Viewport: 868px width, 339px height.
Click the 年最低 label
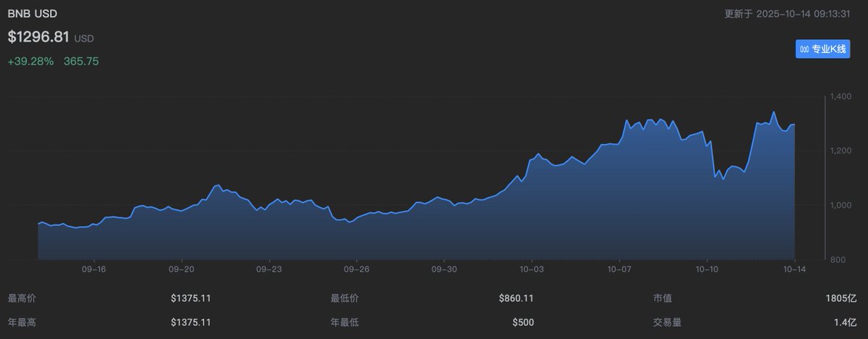[x=344, y=322]
